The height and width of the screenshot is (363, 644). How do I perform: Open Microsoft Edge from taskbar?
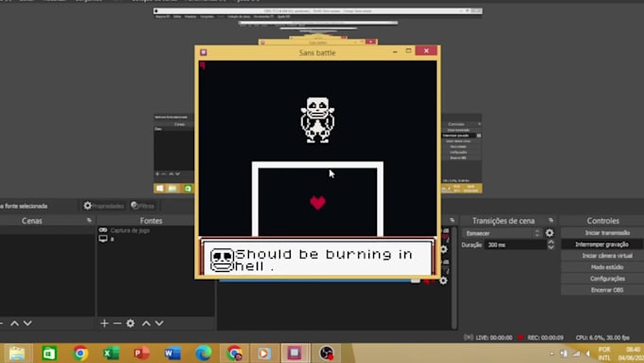click(204, 354)
